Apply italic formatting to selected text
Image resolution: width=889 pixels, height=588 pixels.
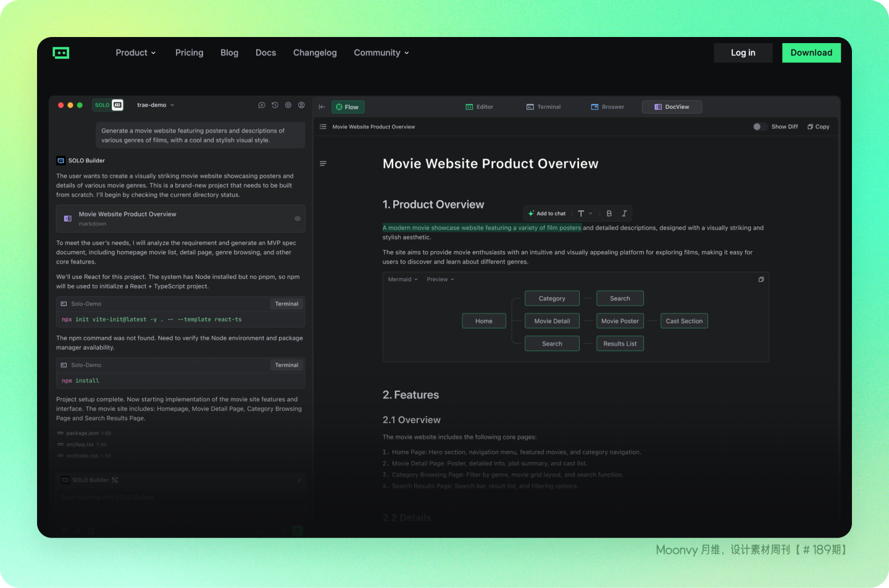pos(624,213)
